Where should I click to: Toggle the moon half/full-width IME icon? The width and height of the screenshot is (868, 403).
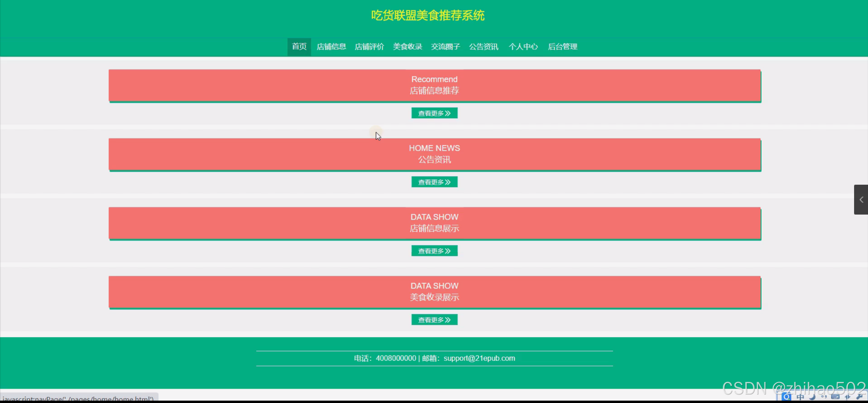coord(812,397)
